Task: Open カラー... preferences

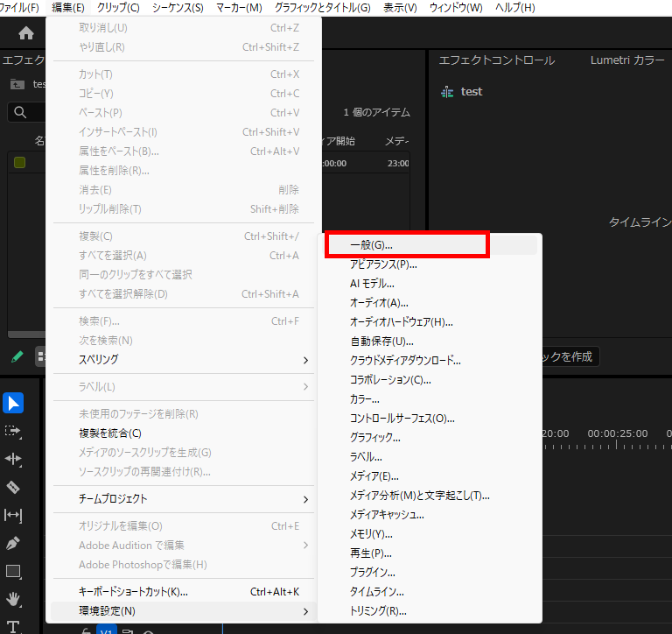Action: (430, 399)
